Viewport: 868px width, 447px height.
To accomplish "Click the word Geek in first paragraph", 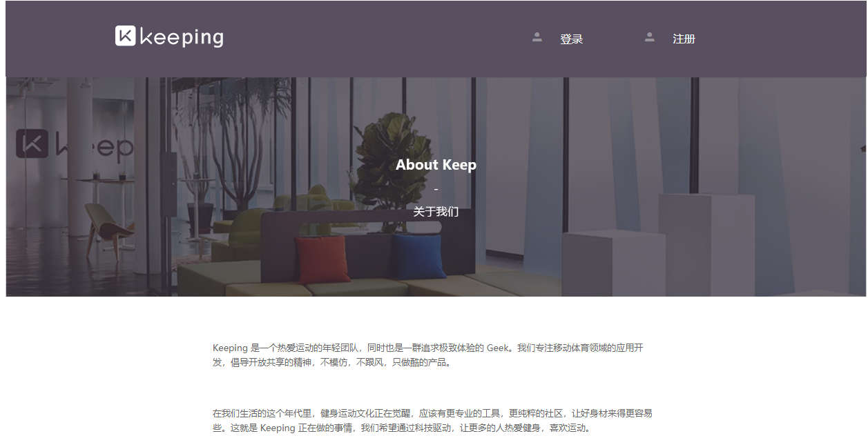I will (x=498, y=348).
